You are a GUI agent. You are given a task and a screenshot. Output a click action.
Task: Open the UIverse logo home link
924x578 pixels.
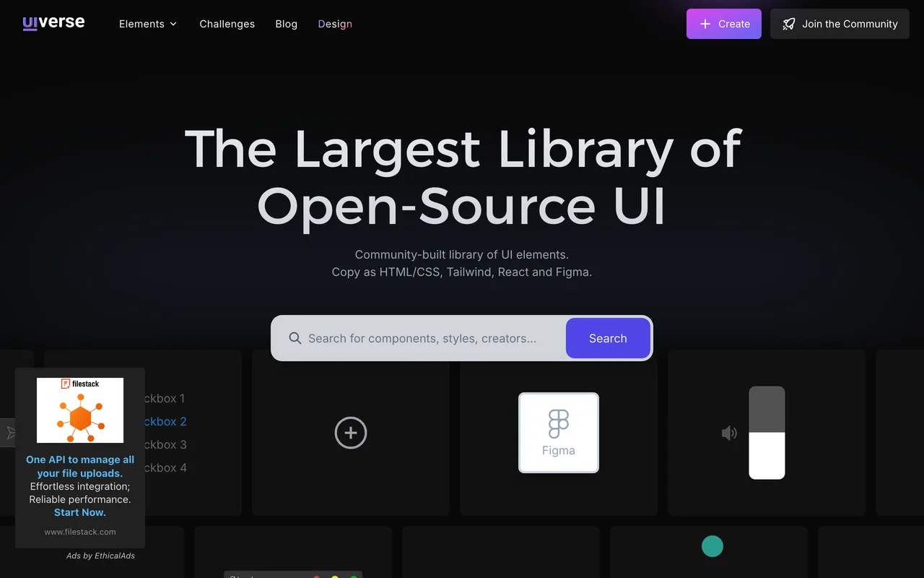53,23
